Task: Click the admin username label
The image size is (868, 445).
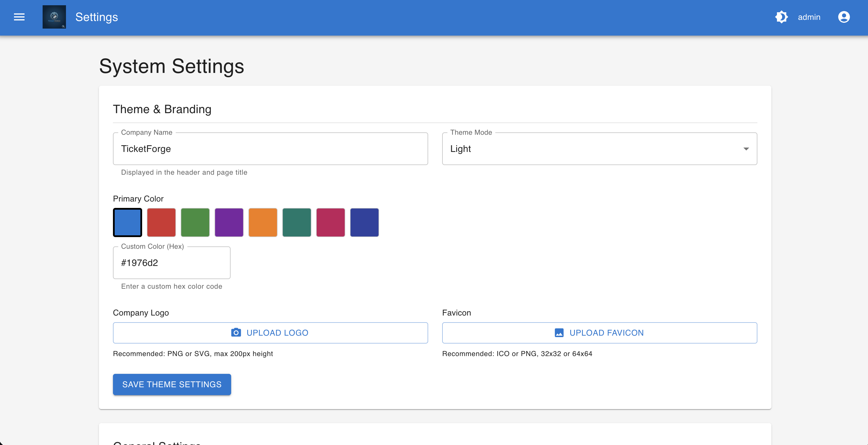Action: [809, 17]
